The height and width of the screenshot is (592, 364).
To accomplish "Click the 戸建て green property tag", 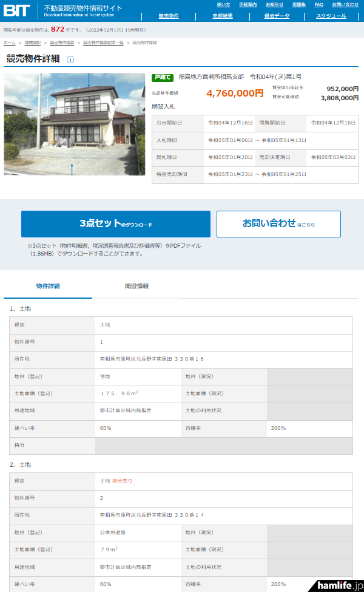I will tap(162, 78).
